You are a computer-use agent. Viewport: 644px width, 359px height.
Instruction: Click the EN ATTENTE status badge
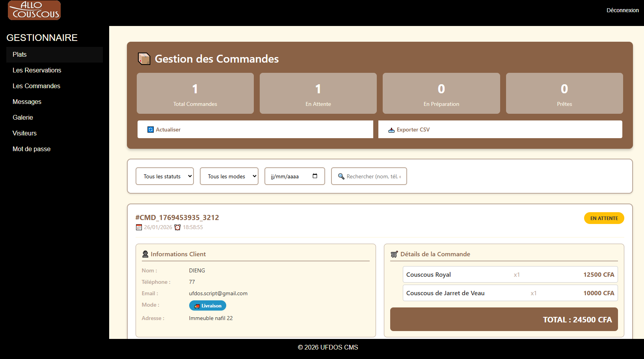pyautogui.click(x=604, y=218)
